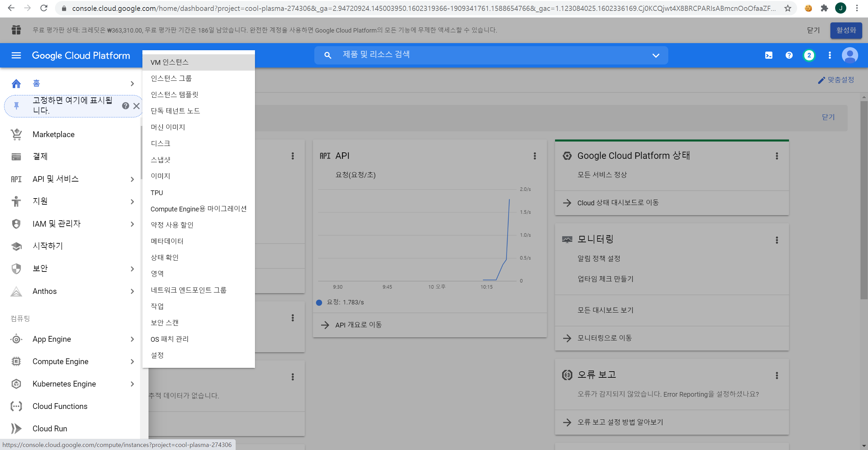This screenshot has width=868, height=450.
Task: Click the Marketplace cart icon in sidebar
Action: pos(16,134)
